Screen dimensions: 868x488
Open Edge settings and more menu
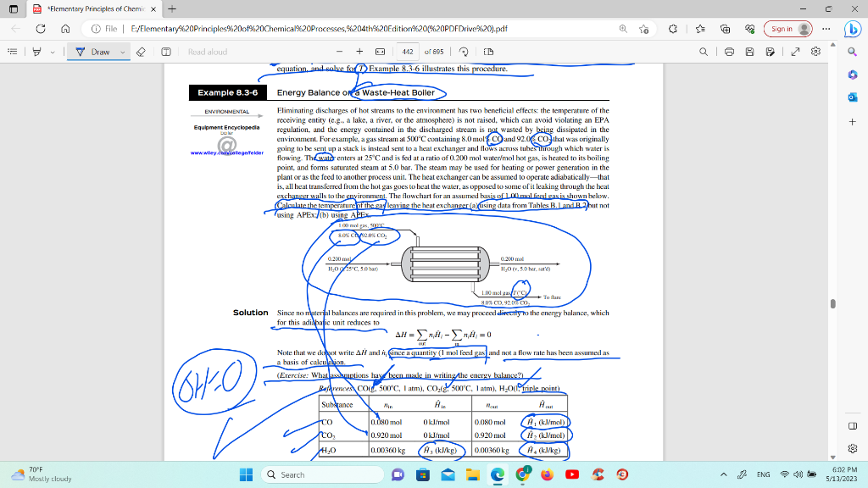click(x=827, y=27)
